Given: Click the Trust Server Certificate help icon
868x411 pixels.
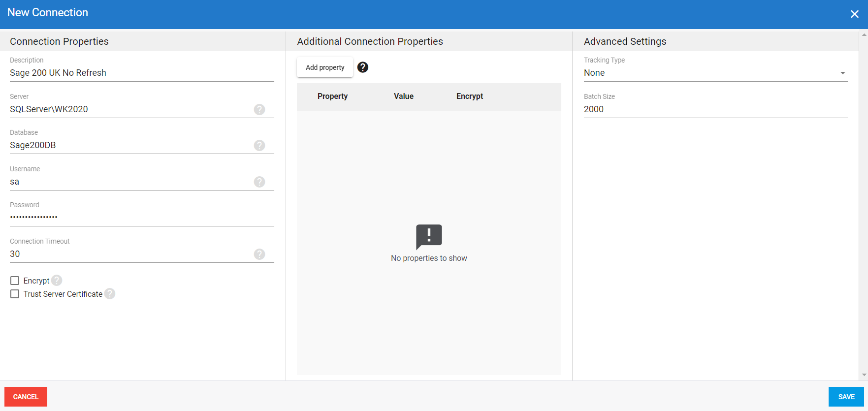Looking at the screenshot, I should click(110, 293).
